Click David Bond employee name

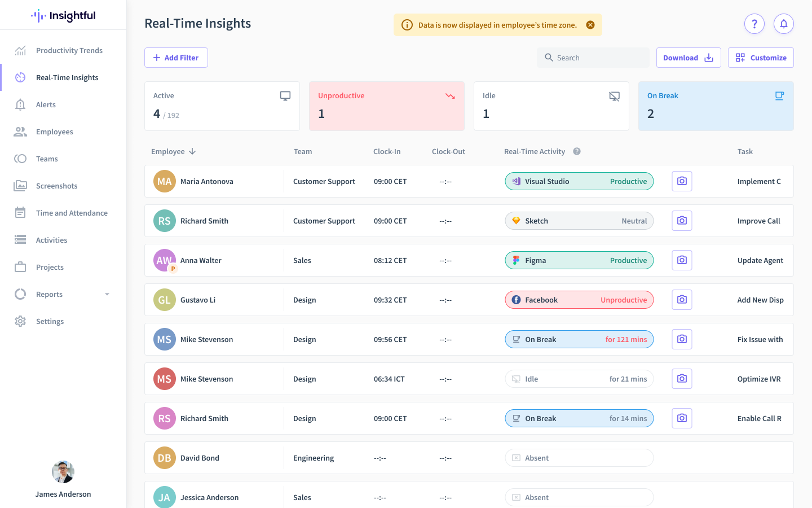pyautogui.click(x=200, y=458)
